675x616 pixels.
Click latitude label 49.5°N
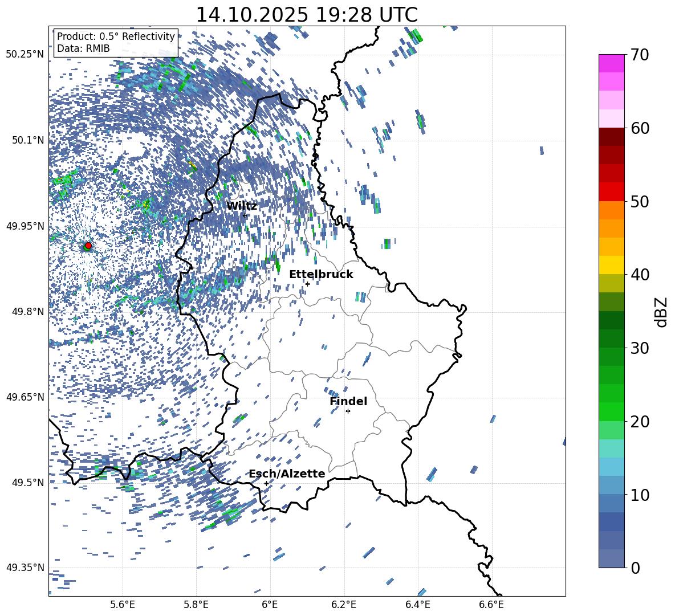27,483
